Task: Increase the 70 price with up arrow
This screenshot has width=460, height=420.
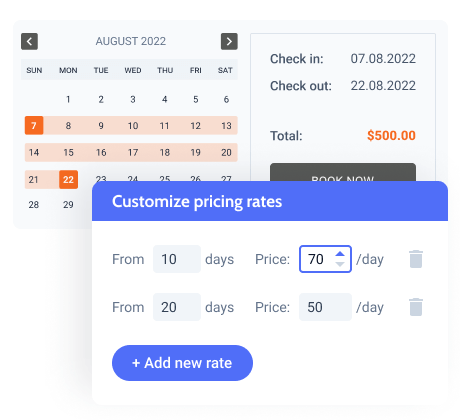Action: click(340, 254)
